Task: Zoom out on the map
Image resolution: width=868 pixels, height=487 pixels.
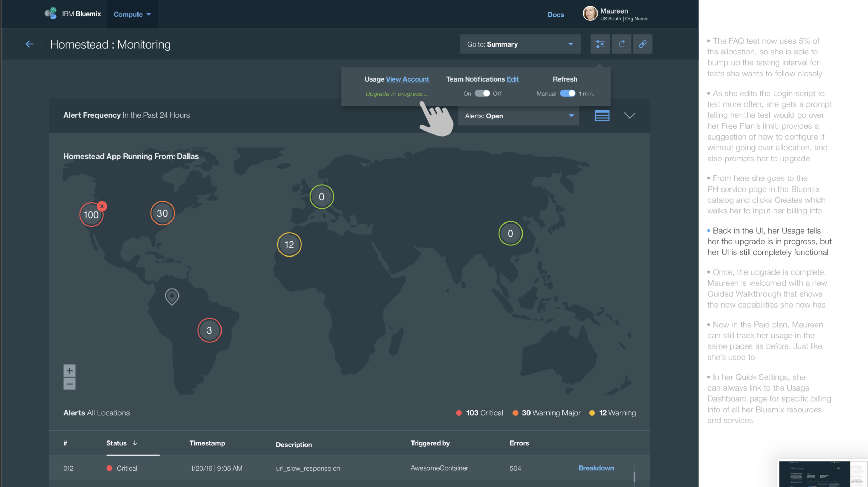Action: [69, 384]
